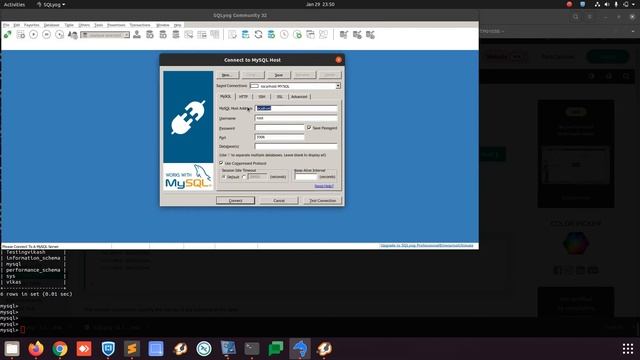The width and height of the screenshot is (640, 360).
Task: Open the Favorites menu
Action: 31,25
